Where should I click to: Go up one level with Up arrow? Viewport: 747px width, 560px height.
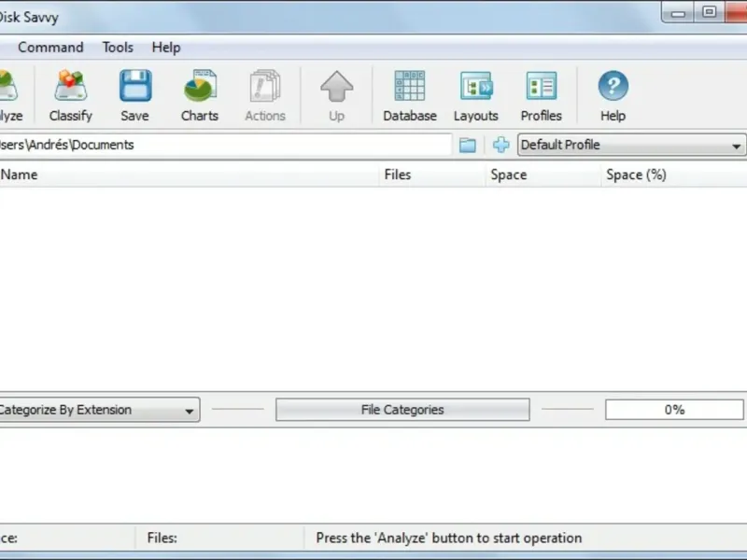pyautogui.click(x=336, y=96)
